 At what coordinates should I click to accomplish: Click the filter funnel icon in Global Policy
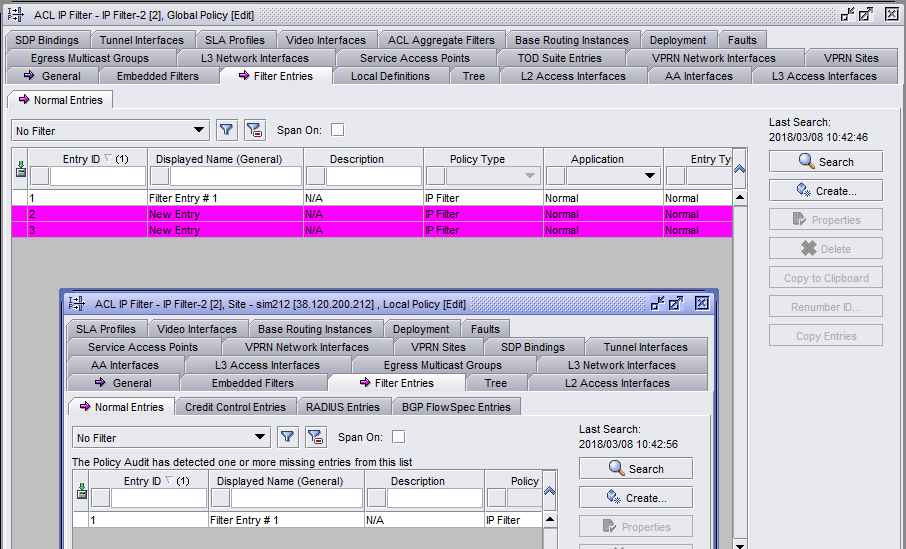pyautogui.click(x=226, y=130)
